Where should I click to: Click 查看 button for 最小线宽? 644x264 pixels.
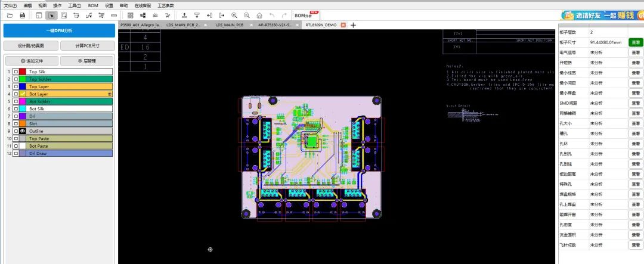pos(636,73)
